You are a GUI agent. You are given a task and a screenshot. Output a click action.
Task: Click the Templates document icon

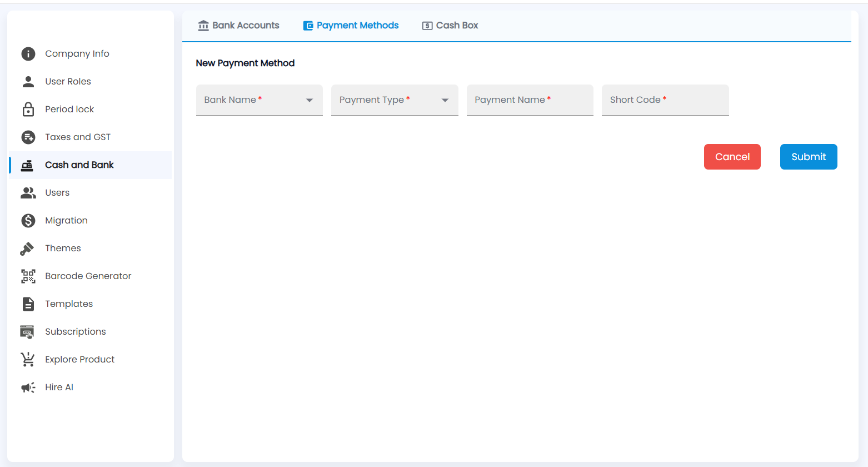click(28, 304)
